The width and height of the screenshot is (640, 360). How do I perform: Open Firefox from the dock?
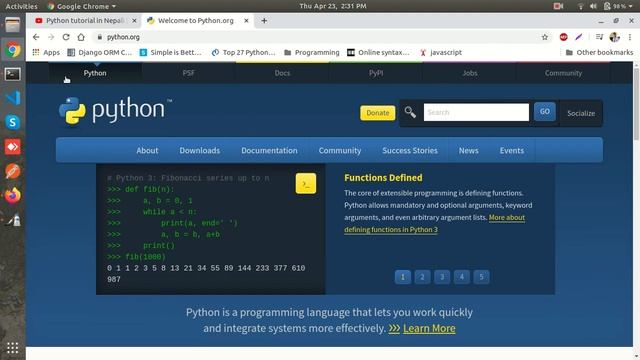(x=13, y=195)
